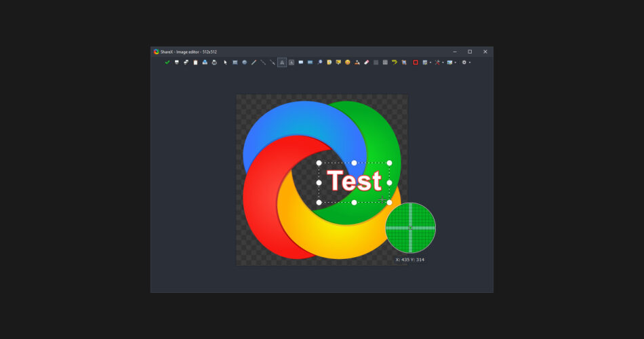The height and width of the screenshot is (339, 644).
Task: Activate the Smart eraser tool
Action: click(x=366, y=62)
